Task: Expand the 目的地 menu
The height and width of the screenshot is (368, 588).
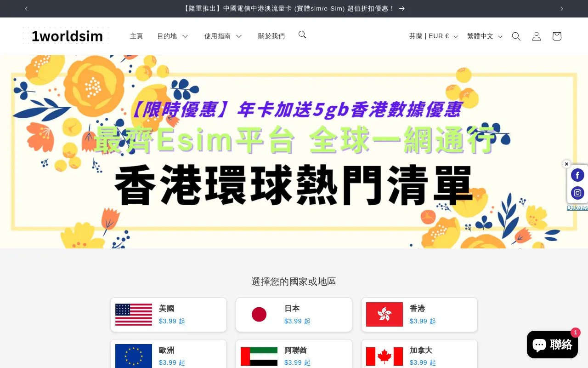Action: [x=172, y=36]
